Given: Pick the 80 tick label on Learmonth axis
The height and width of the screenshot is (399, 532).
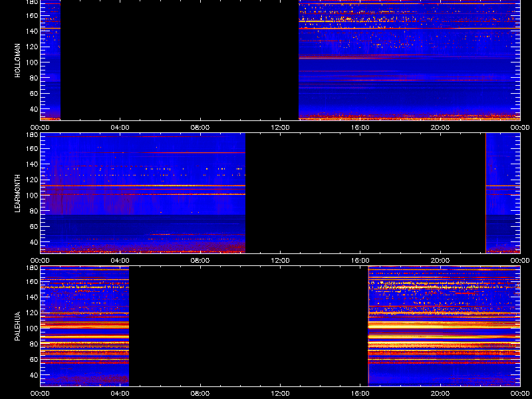Looking at the screenshot, I should coord(35,211).
